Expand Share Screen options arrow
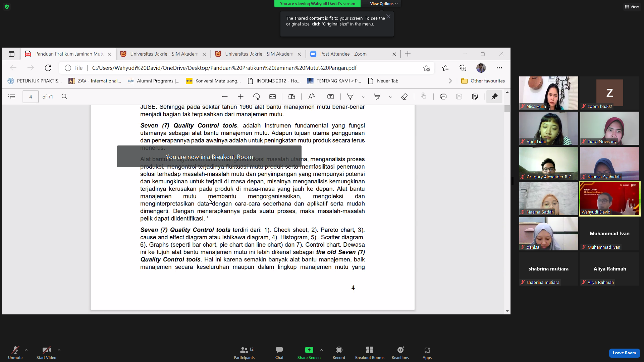The image size is (644, 362). (322, 350)
